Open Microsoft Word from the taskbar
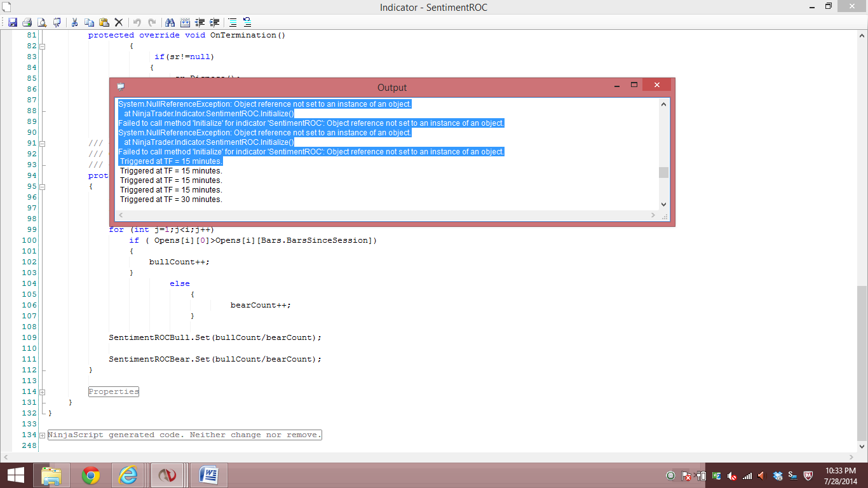The width and height of the screenshot is (868, 488). pyautogui.click(x=207, y=475)
